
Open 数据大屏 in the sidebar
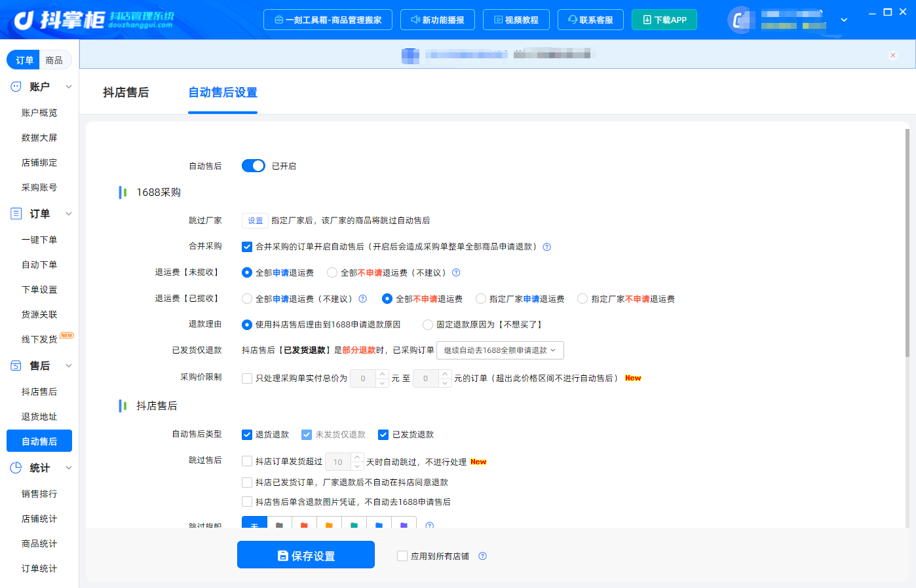point(39,138)
